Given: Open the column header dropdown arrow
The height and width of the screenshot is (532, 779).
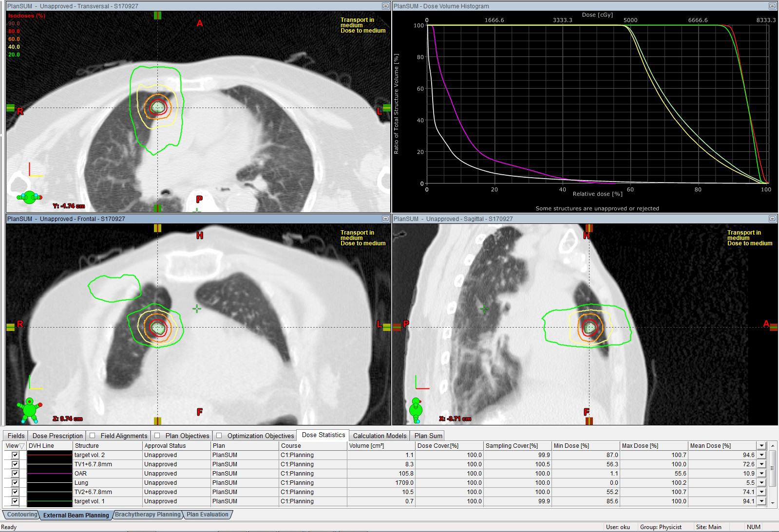Looking at the screenshot, I should pos(762,446).
